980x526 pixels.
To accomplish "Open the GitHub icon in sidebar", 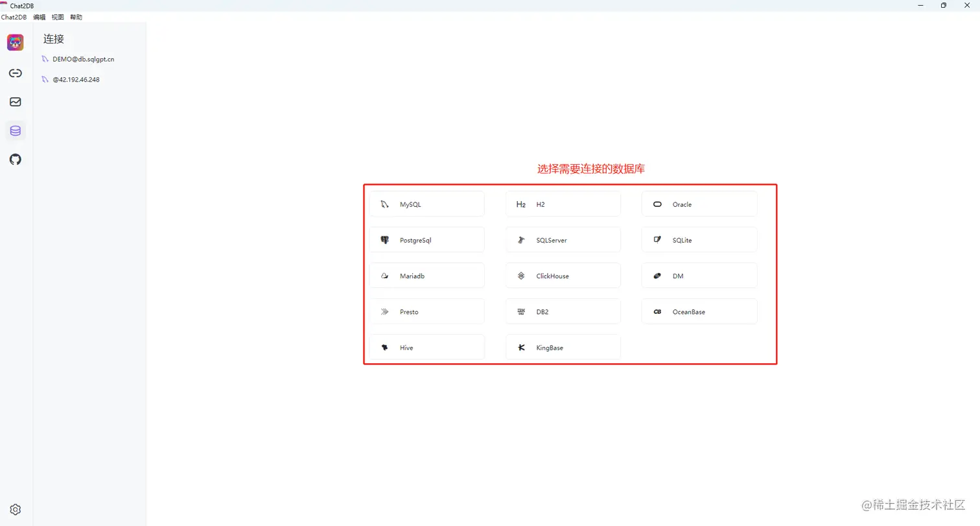I will point(16,160).
